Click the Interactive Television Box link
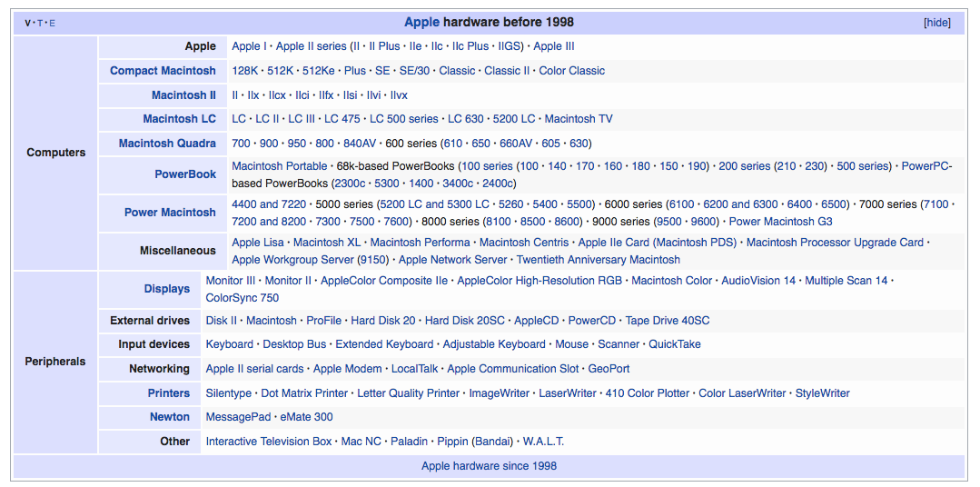The width and height of the screenshot is (980, 487). [269, 442]
